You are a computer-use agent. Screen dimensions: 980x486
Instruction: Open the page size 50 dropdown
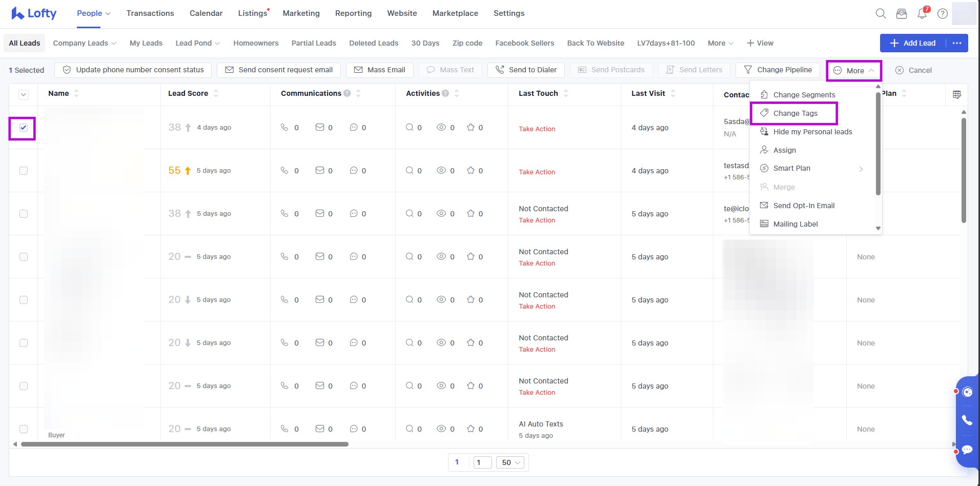pos(511,462)
